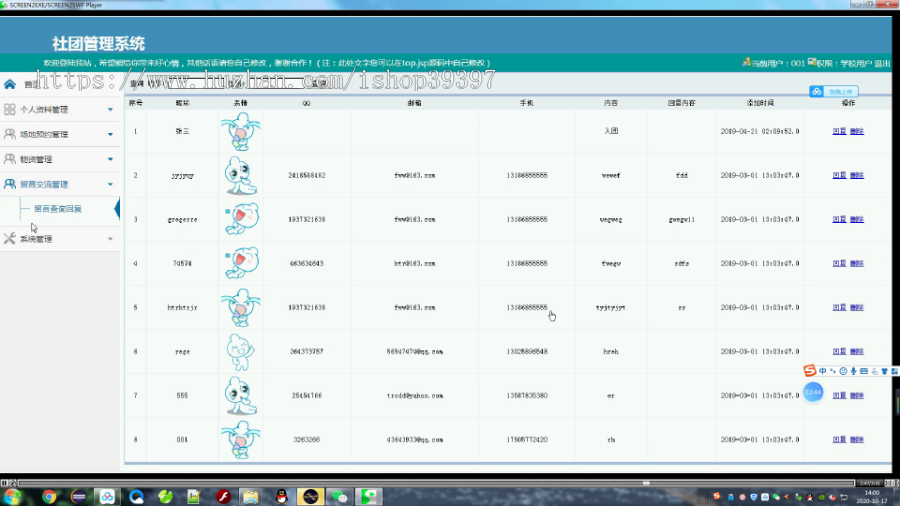Delete the jyjyuy message row
The width and height of the screenshot is (900, 506).
[857, 176]
